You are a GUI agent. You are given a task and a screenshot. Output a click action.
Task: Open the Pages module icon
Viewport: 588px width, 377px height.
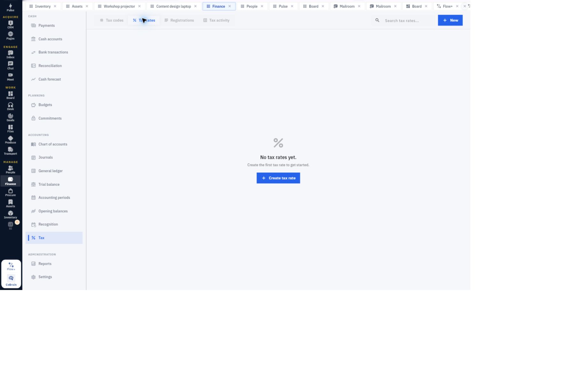click(x=11, y=36)
